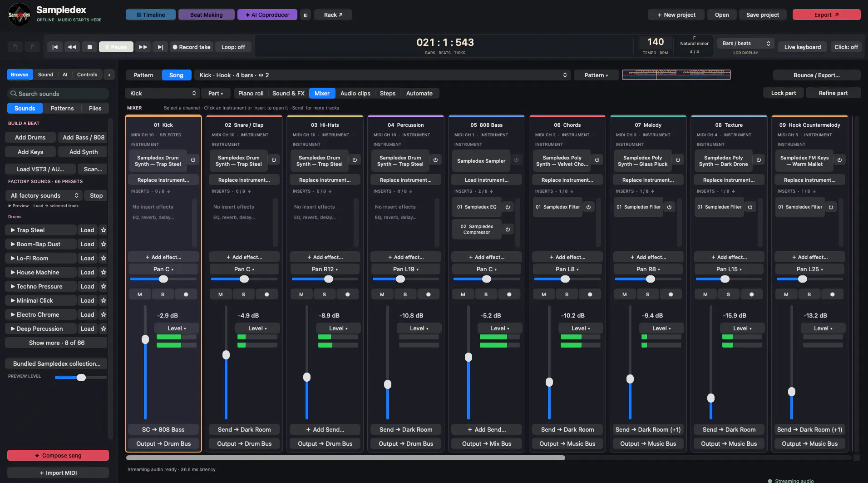Click the mixer horizontal scrollbar
This screenshot has width=868, height=483.
345,458
